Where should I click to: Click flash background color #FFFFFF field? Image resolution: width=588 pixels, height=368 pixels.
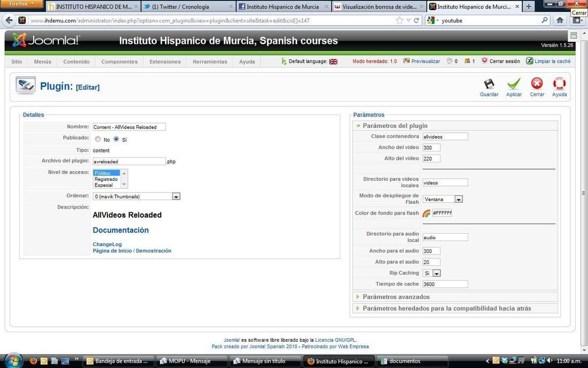coord(442,213)
